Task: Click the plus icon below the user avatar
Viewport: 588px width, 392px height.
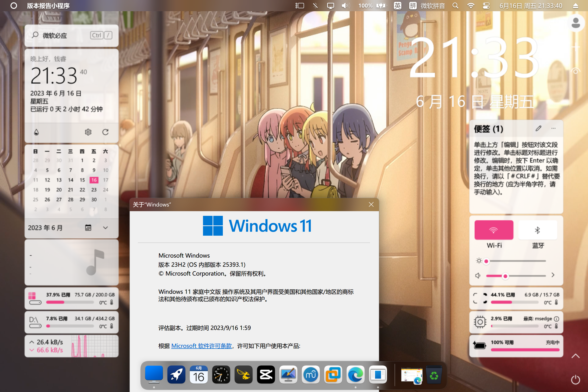Action: tap(576, 47)
